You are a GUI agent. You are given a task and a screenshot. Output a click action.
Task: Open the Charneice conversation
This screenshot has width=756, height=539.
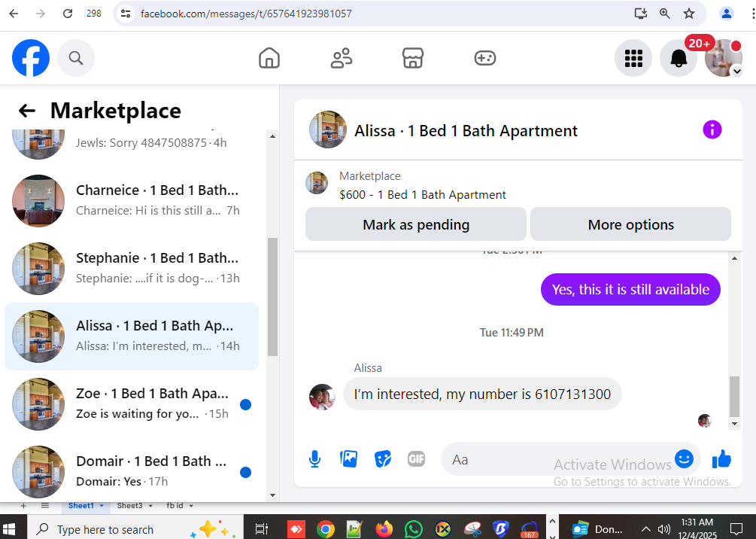[x=132, y=201]
